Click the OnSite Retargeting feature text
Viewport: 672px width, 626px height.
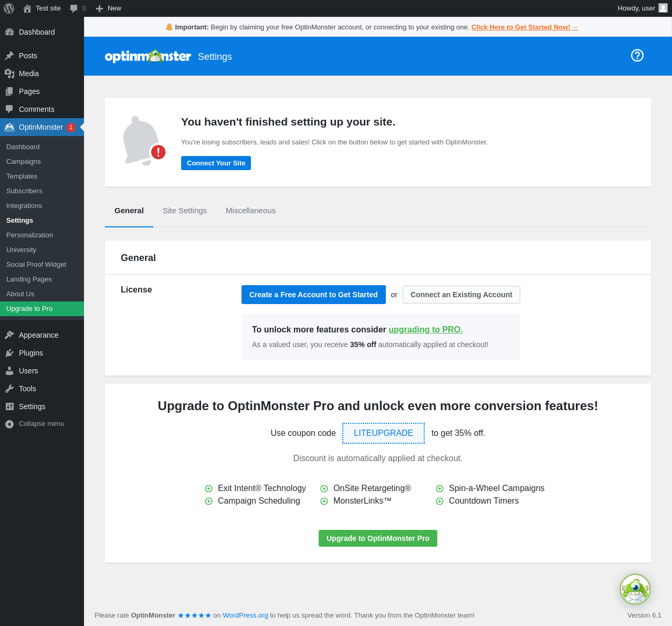click(x=372, y=488)
